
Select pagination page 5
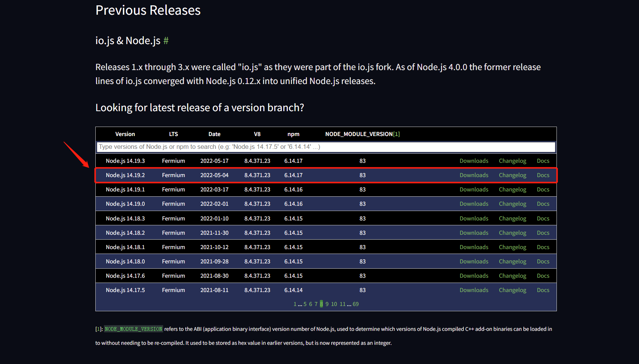[x=305, y=304]
